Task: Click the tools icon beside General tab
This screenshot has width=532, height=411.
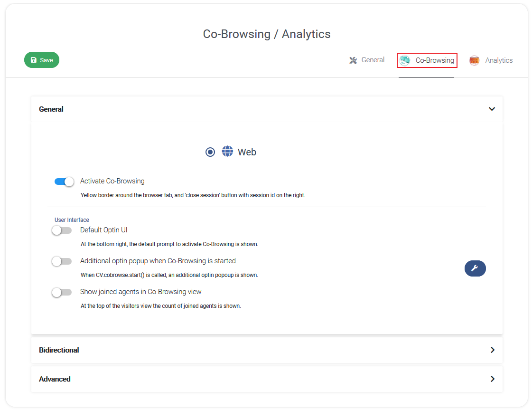Action: 353,60
